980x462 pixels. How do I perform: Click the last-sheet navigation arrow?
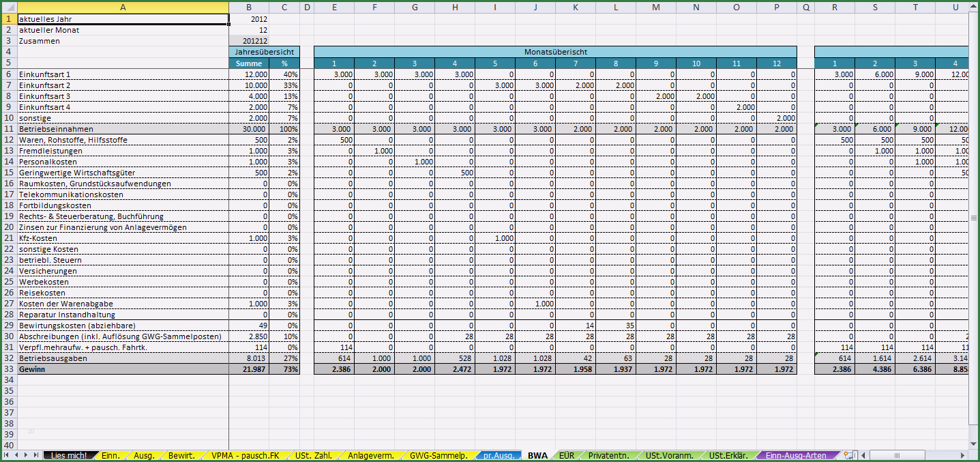35,455
